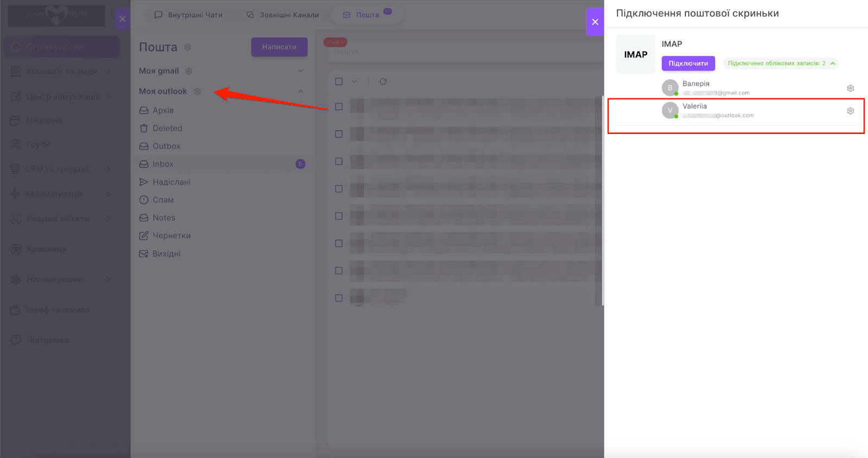The width and height of the screenshot is (868, 458).
Task: Expand the Автоматизація submenu arrow
Action: (x=108, y=194)
